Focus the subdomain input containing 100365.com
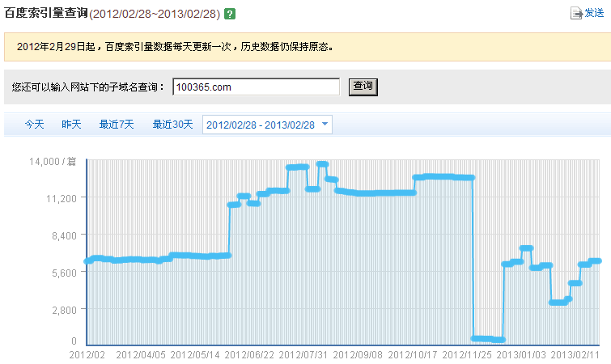The width and height of the screenshot is (611, 364). point(256,87)
